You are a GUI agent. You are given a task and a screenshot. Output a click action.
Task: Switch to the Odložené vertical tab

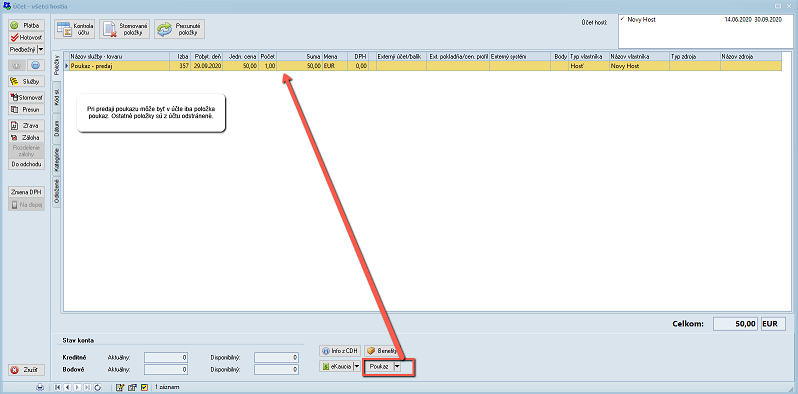[57, 192]
